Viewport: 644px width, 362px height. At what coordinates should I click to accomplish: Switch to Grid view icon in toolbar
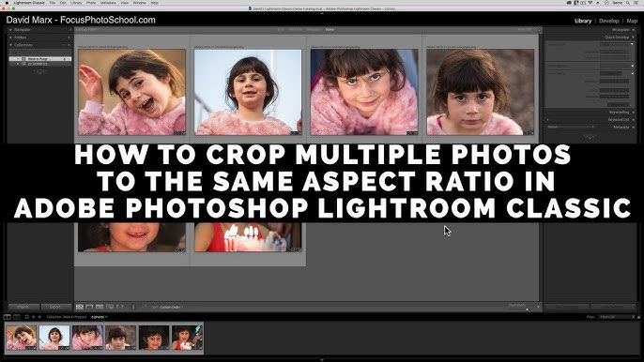click(x=80, y=307)
